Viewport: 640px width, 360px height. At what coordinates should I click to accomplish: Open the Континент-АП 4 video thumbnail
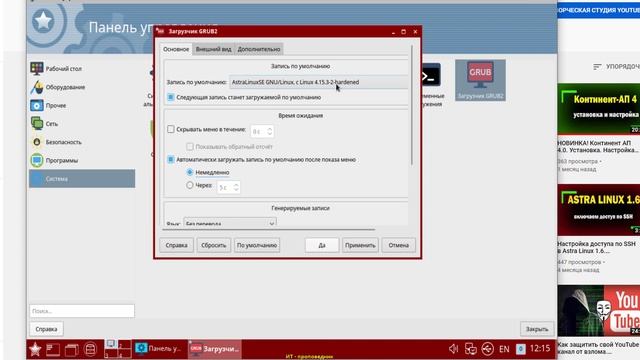coord(598,109)
